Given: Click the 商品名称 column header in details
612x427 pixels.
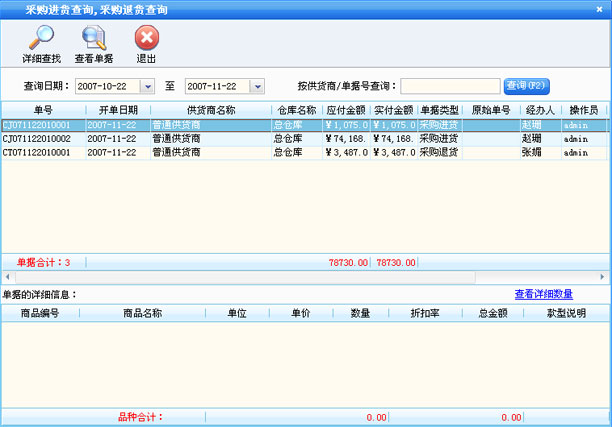Looking at the screenshot, I should (142, 313).
